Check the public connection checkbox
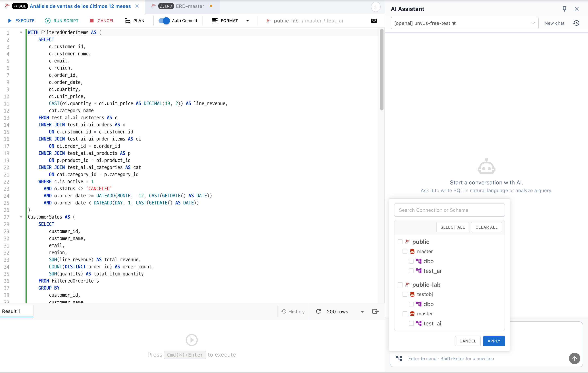 coord(400,242)
